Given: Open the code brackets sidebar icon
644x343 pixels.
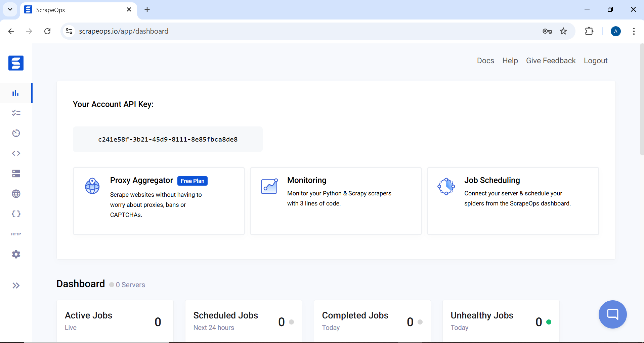Looking at the screenshot, I should click(16, 153).
